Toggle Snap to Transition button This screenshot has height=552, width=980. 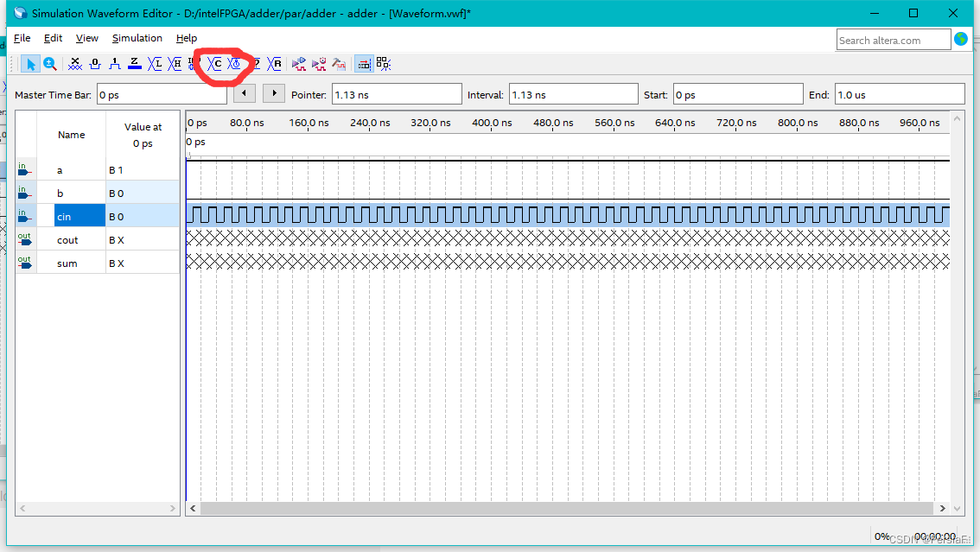coord(384,64)
